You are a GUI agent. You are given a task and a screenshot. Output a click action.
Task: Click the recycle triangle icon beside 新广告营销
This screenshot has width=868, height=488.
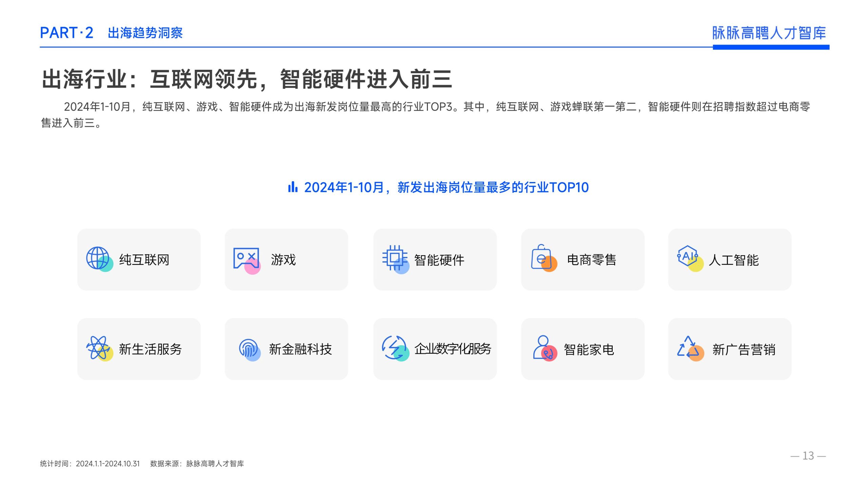pos(689,348)
